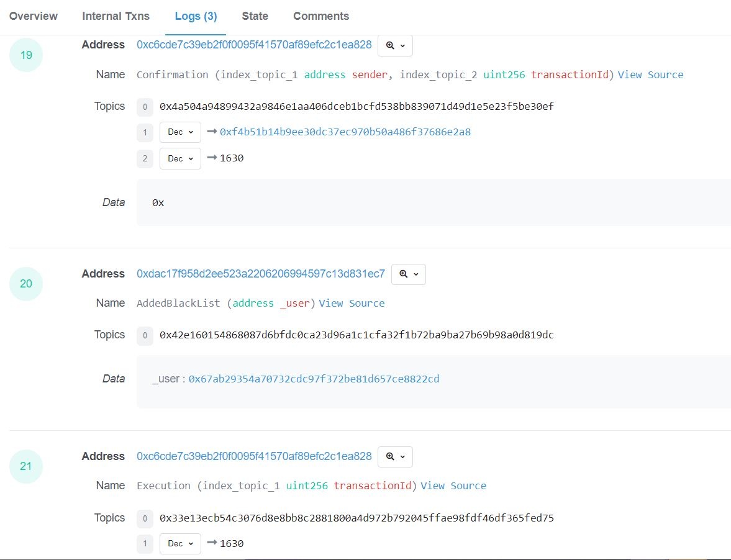Open the Dec format dropdown for topic 1 in log 19
This screenshot has height=560, width=731.
point(179,132)
